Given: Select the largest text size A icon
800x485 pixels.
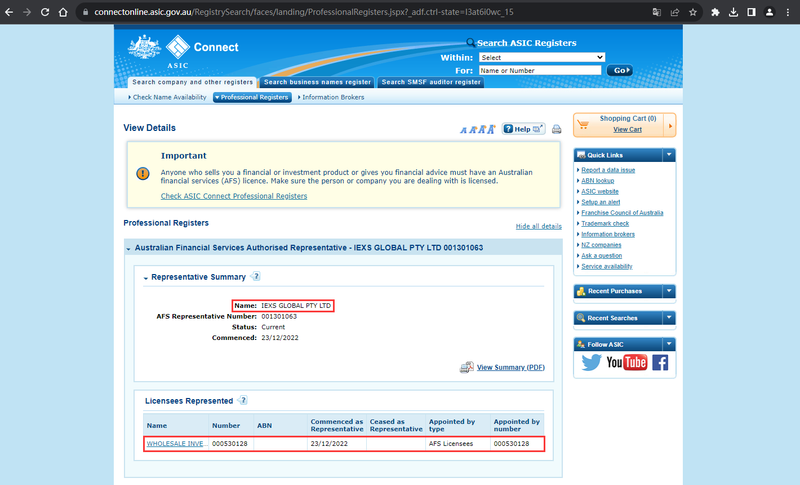Looking at the screenshot, I should pyautogui.click(x=491, y=130).
